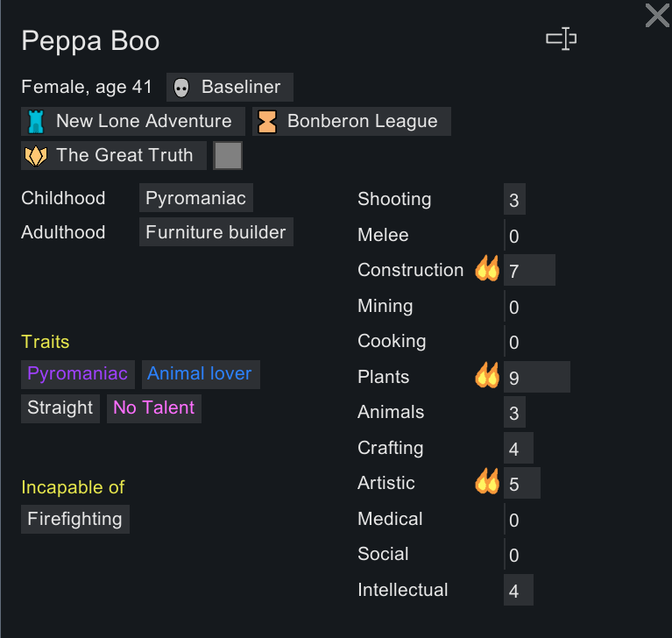Viewport: 672px width, 638px height.
Task: Click the Artistic passion flame icon
Action: (487, 481)
